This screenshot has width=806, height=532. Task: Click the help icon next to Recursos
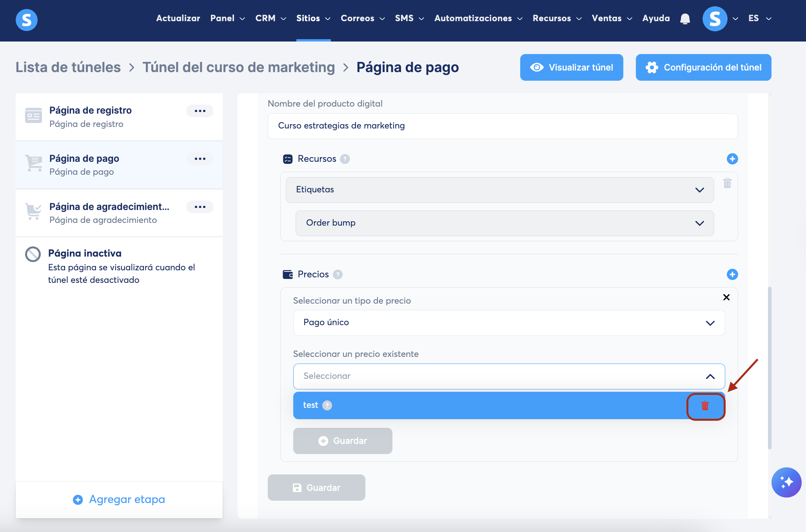point(345,159)
